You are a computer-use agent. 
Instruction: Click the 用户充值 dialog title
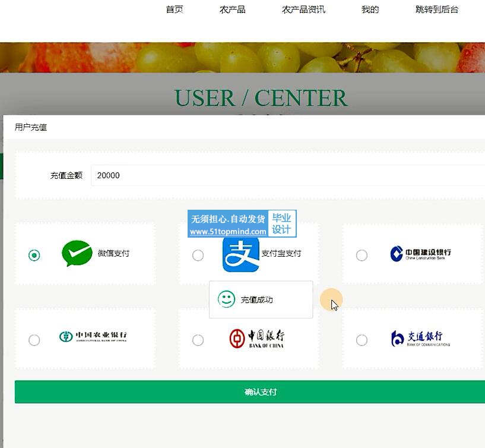[31, 127]
